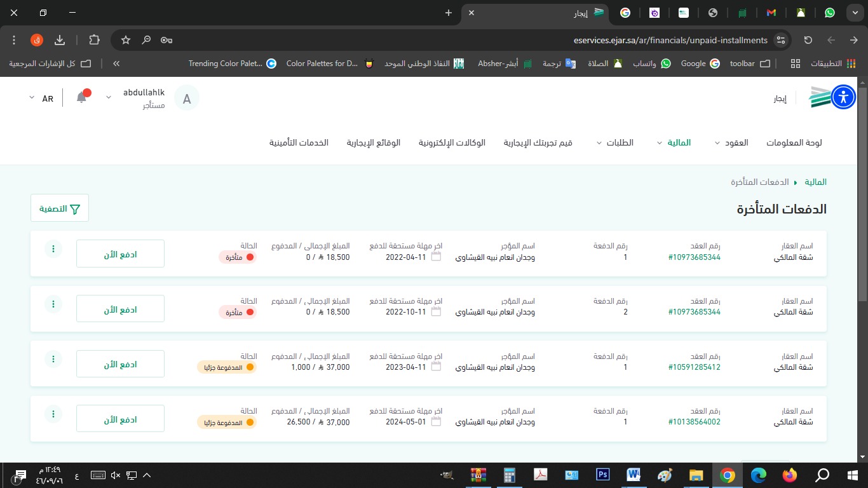Open the notifications bell icon
Screen dimensions: 868x488
click(x=81, y=98)
